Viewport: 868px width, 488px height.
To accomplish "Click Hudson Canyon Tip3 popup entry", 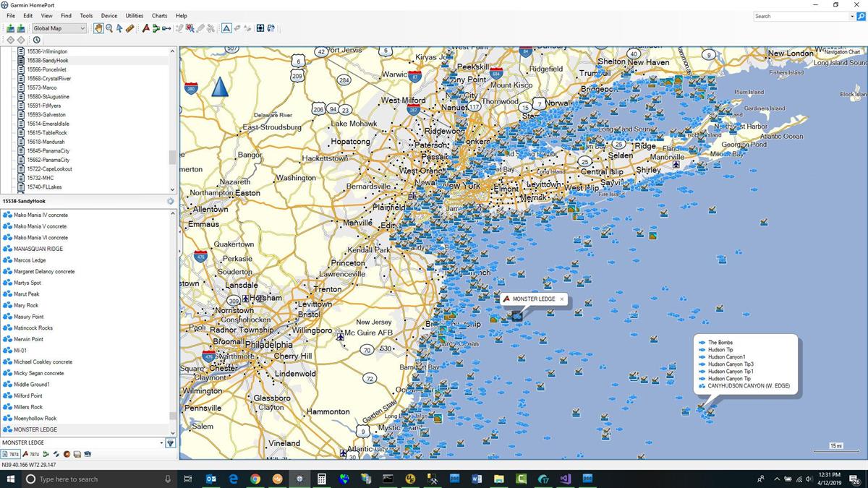I will point(731,364).
